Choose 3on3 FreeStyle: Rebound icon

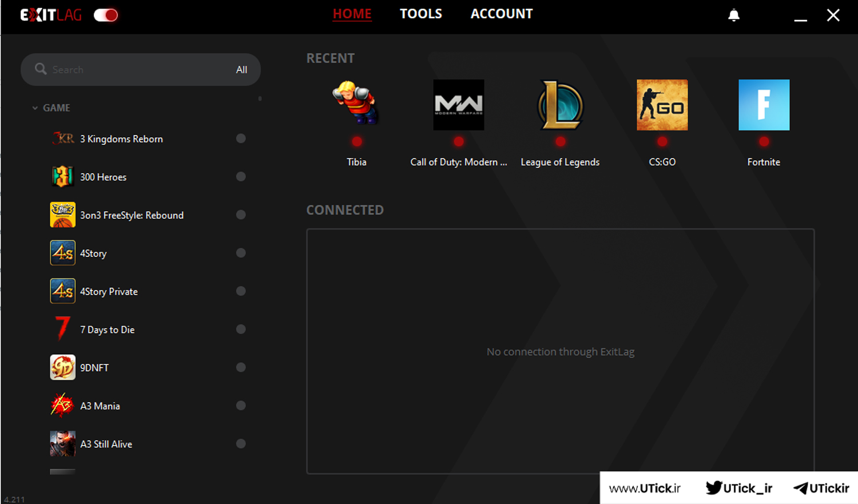(63, 215)
